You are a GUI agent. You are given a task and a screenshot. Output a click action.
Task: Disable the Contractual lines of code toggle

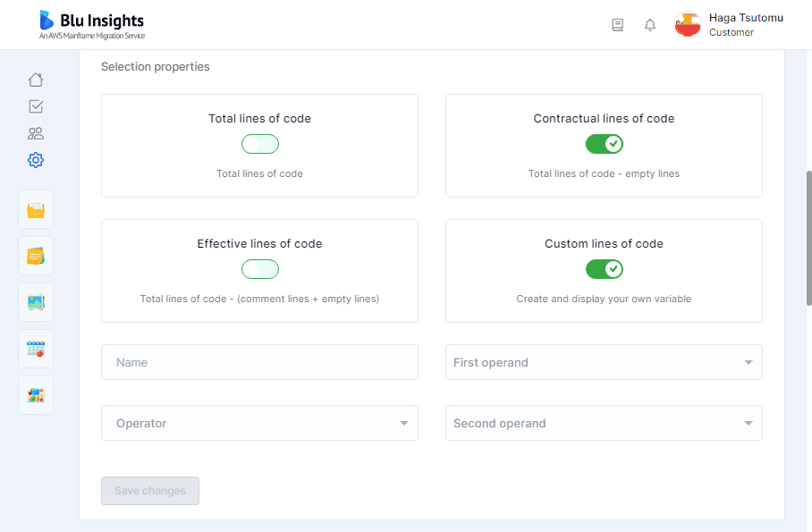point(604,144)
